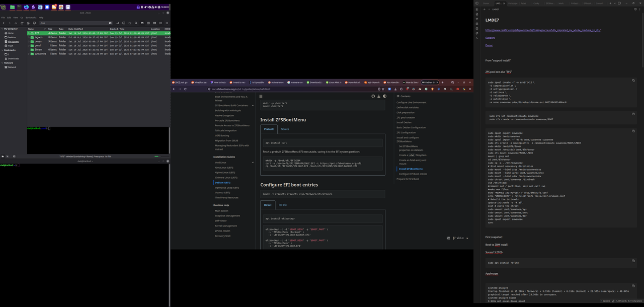Viewport: 644px width, 307px height.
Task: Expand ZFSBootMenu Build Containers in docs nav
Action: [x=253, y=106]
